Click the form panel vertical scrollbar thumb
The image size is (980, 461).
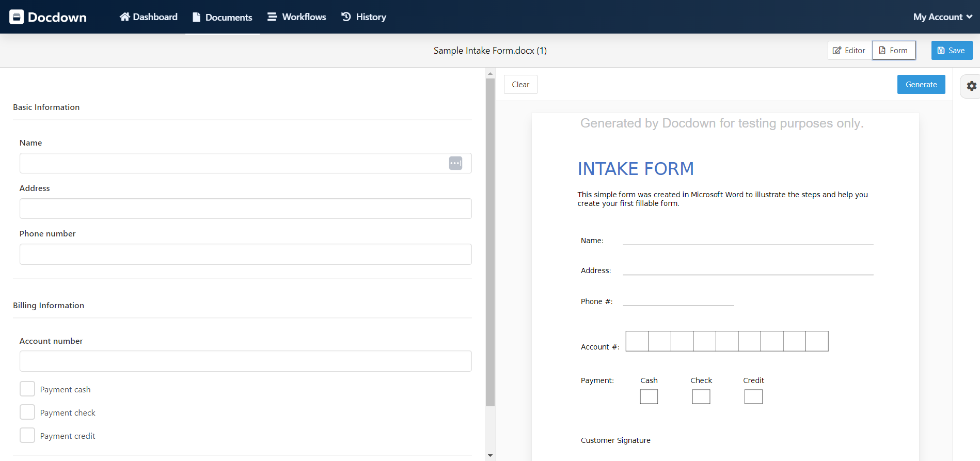490,242
